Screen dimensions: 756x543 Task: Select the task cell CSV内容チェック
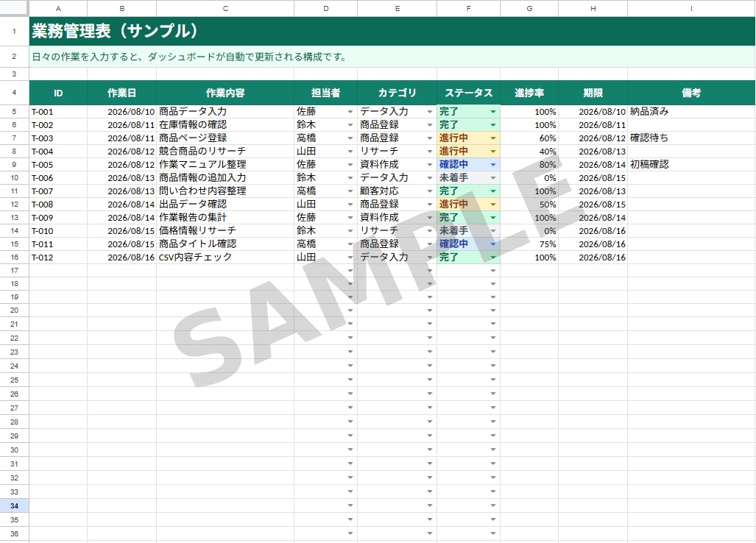tap(225, 258)
